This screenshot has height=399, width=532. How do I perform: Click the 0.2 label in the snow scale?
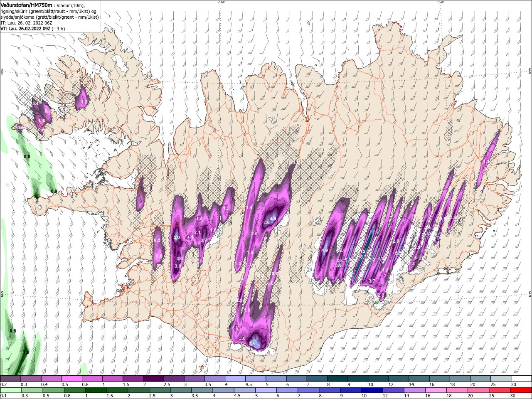click(3, 384)
